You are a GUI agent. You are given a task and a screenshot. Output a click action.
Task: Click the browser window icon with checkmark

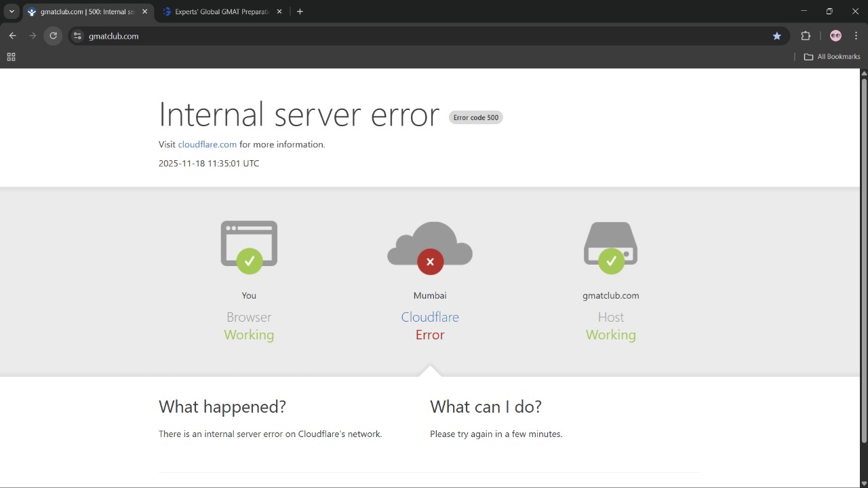coord(249,247)
